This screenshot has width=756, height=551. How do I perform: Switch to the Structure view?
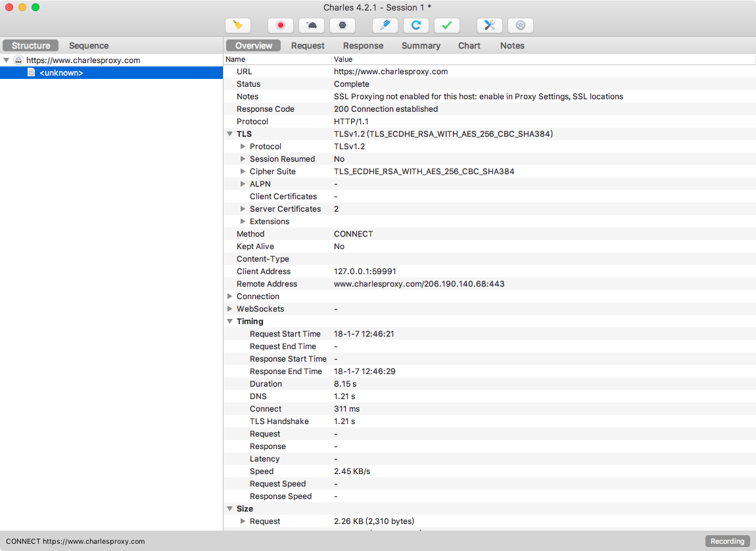31,46
